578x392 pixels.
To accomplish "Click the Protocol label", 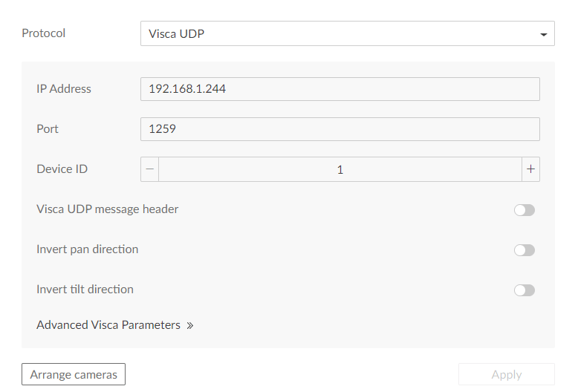I will pyautogui.click(x=44, y=33).
